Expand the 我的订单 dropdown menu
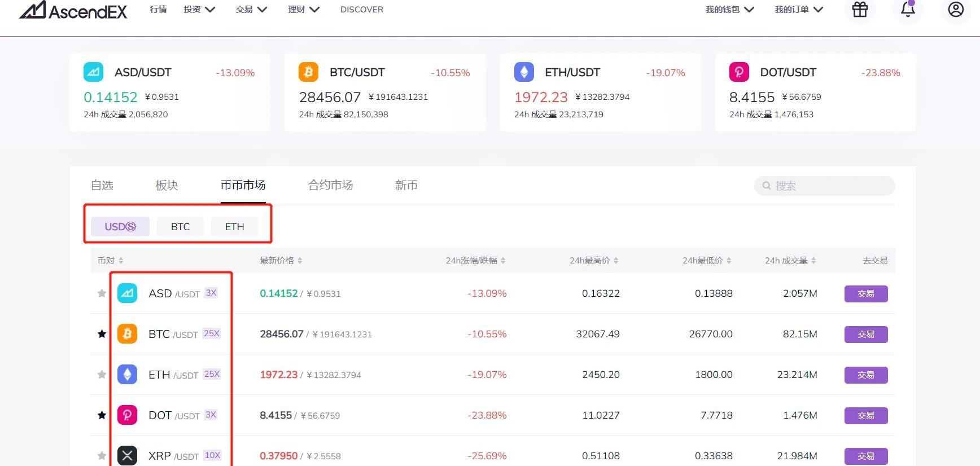The width and height of the screenshot is (980, 466). (798, 10)
